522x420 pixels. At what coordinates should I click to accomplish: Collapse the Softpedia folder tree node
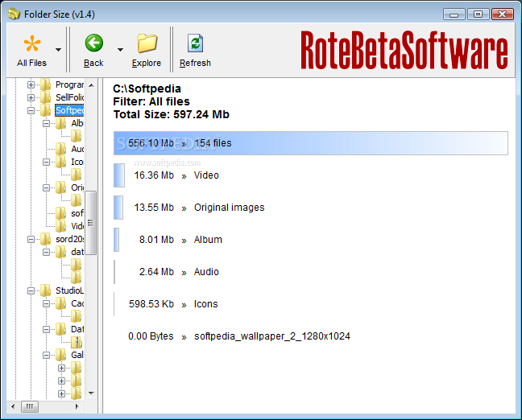31,110
